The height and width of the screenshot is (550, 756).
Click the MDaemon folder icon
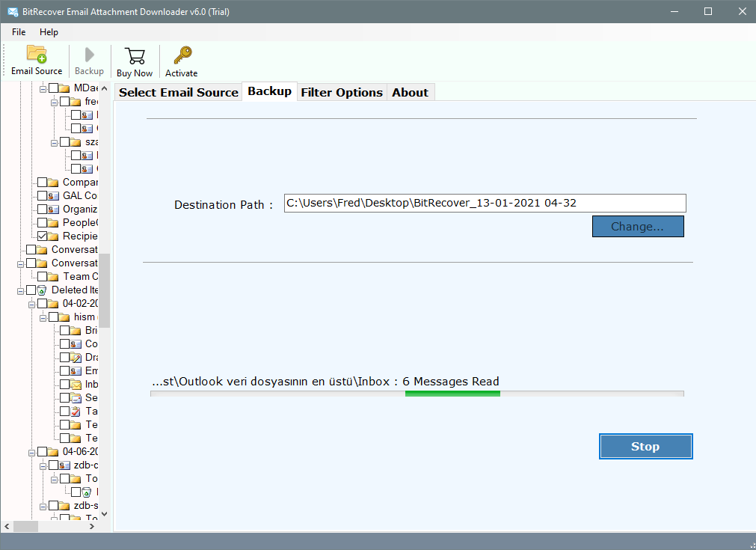tap(64, 88)
